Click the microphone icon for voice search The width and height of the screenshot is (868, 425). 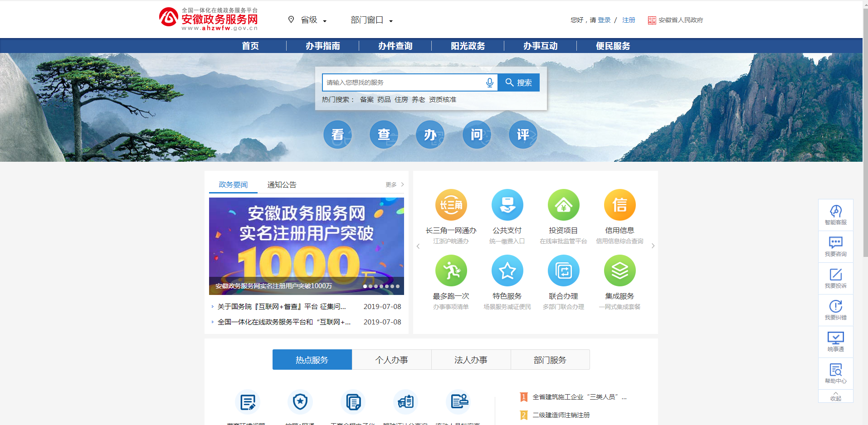(x=489, y=82)
